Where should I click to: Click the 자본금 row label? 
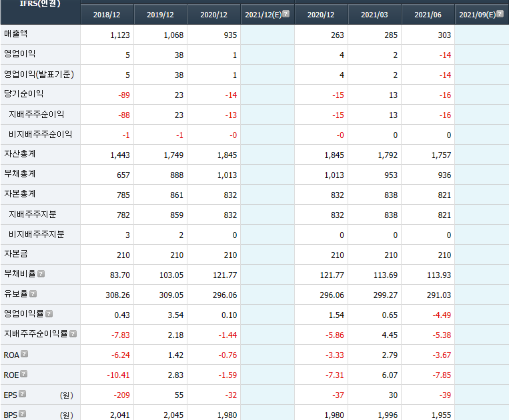[15, 254]
